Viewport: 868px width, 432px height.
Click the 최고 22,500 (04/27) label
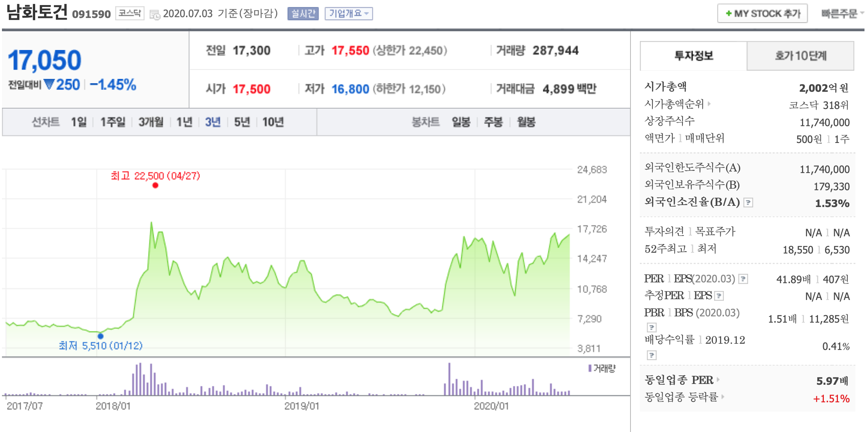pos(155,176)
